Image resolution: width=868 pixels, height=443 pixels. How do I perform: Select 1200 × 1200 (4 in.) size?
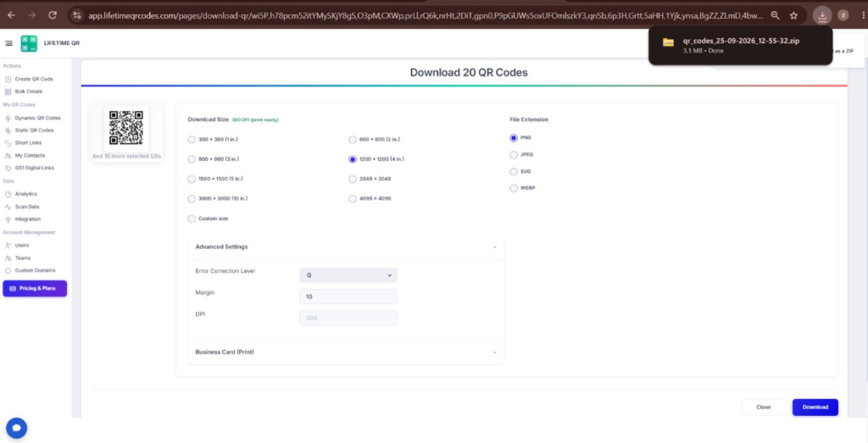click(353, 159)
